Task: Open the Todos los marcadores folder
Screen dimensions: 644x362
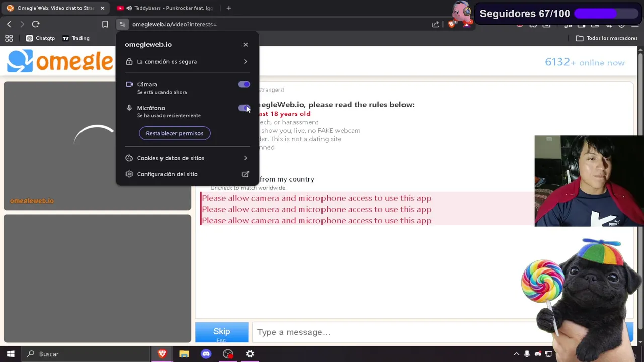Action: pyautogui.click(x=606, y=38)
